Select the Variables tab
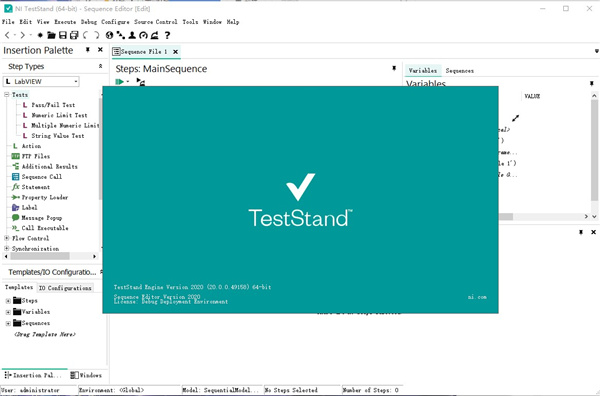 click(422, 70)
